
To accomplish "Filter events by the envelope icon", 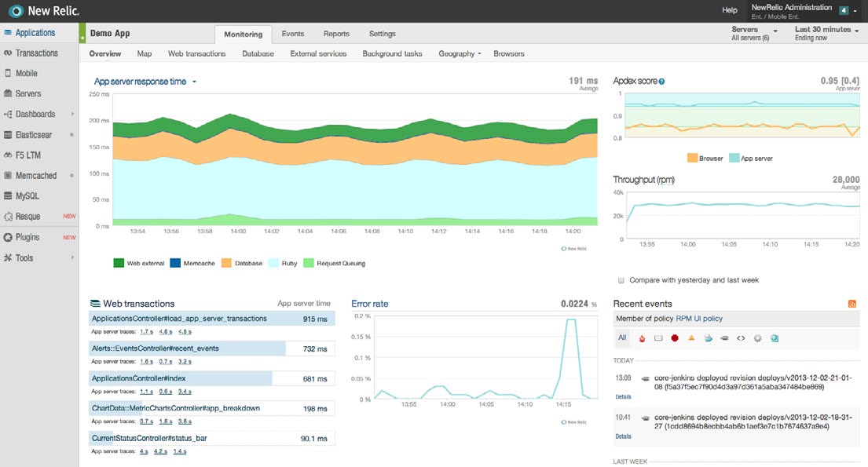I will coord(658,338).
